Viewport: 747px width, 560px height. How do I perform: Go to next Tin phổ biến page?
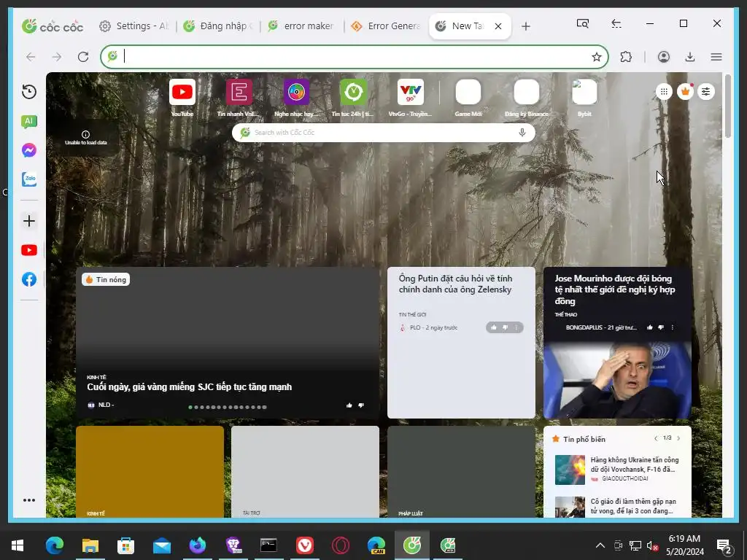(x=678, y=438)
